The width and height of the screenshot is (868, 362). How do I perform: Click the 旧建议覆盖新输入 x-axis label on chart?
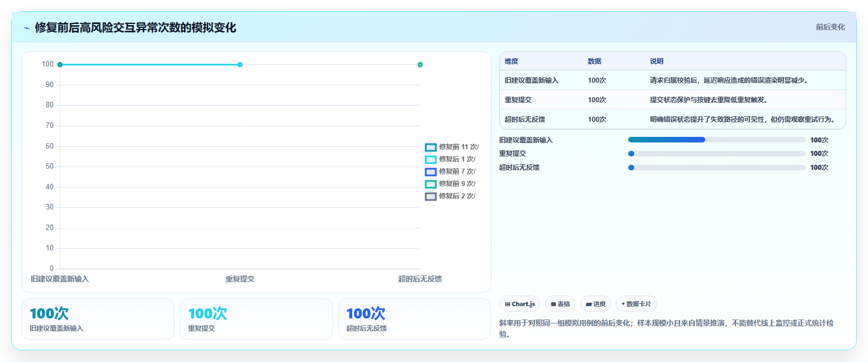[60, 279]
